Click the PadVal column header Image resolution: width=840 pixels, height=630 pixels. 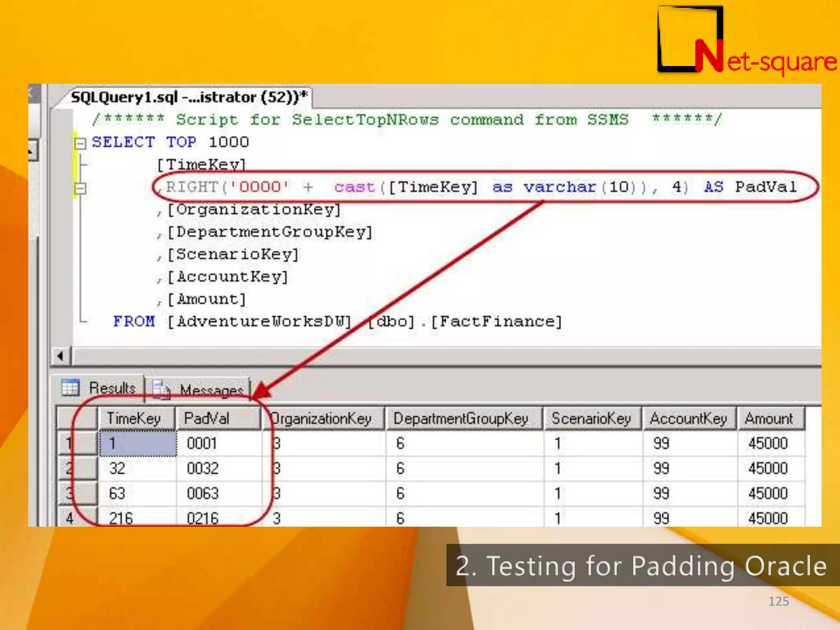207,418
